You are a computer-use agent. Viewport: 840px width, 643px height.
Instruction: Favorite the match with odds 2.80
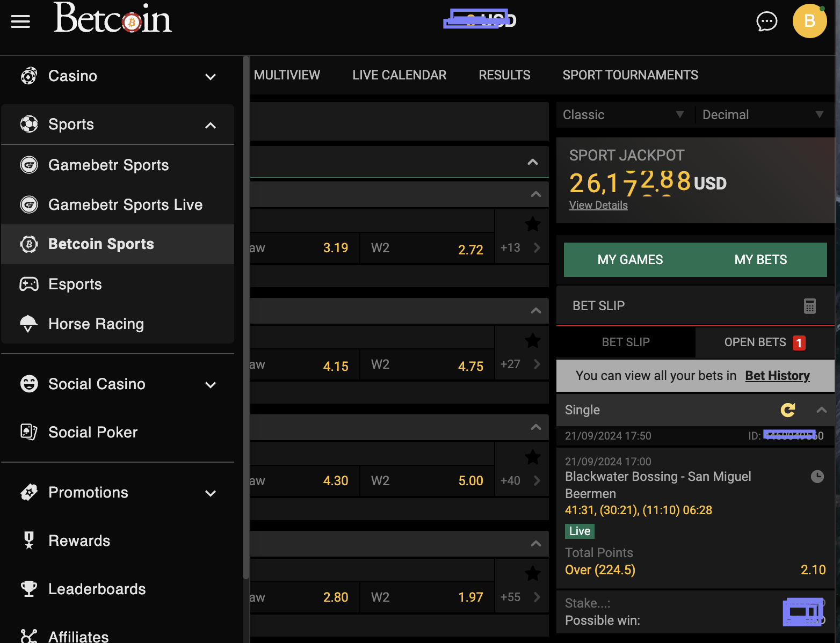click(x=532, y=573)
